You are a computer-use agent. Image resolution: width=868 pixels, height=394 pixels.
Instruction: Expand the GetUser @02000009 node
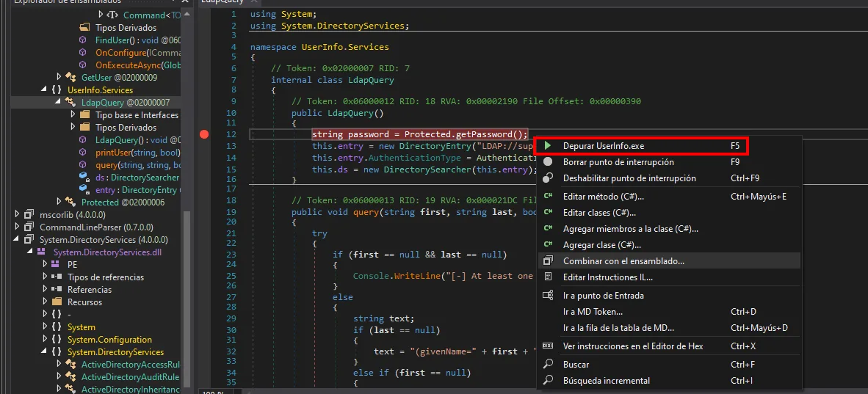[x=59, y=77]
